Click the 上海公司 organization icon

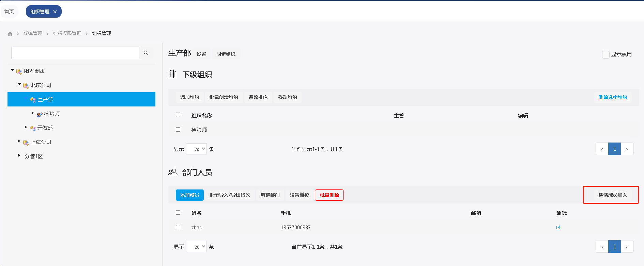[x=26, y=143]
